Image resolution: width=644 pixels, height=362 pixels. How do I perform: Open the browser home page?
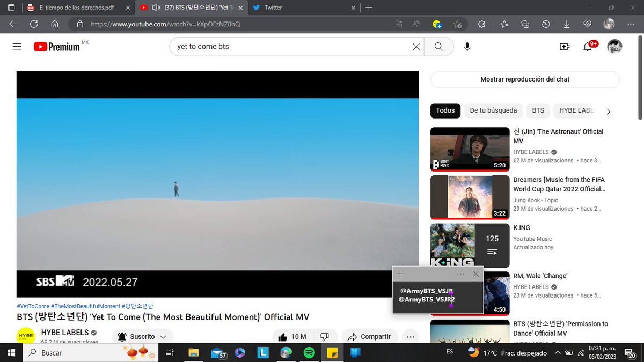click(x=55, y=24)
